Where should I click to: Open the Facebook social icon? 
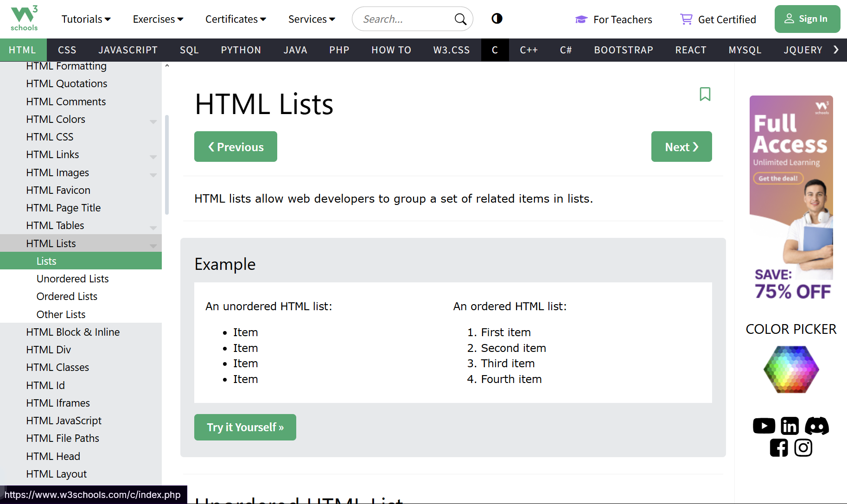(778, 448)
